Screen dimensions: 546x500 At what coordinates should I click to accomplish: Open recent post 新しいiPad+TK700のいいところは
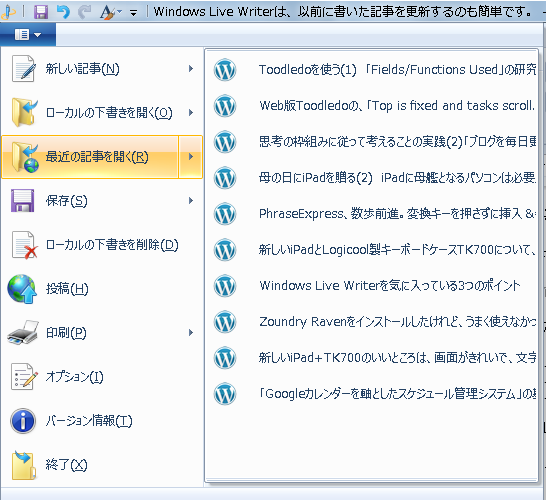(372, 358)
